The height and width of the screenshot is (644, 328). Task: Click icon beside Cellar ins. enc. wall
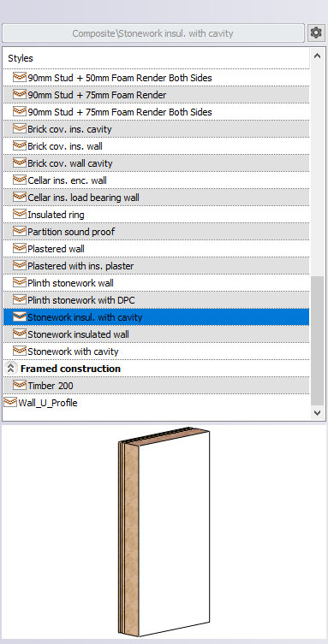(x=20, y=180)
